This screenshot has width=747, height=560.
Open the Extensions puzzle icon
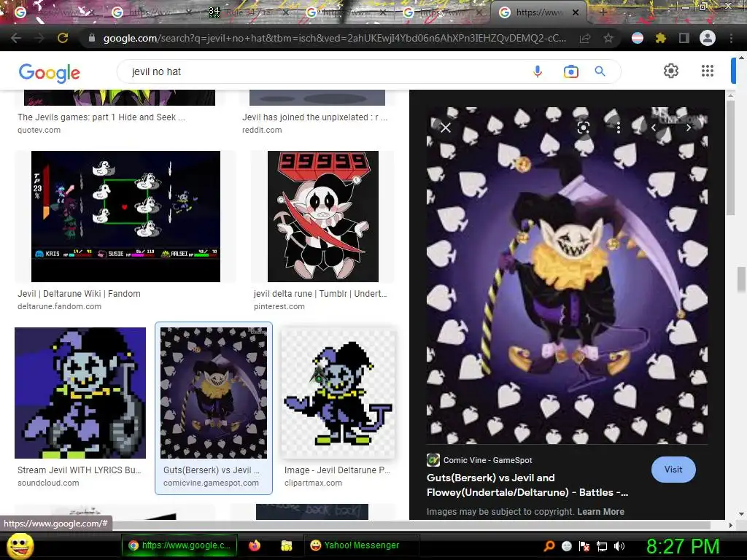(x=660, y=38)
